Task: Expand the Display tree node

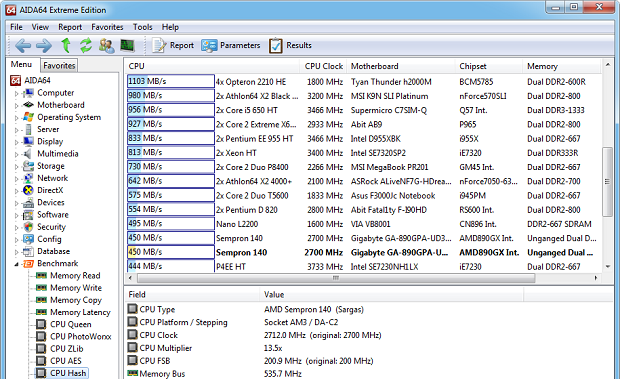Action: [x=16, y=142]
